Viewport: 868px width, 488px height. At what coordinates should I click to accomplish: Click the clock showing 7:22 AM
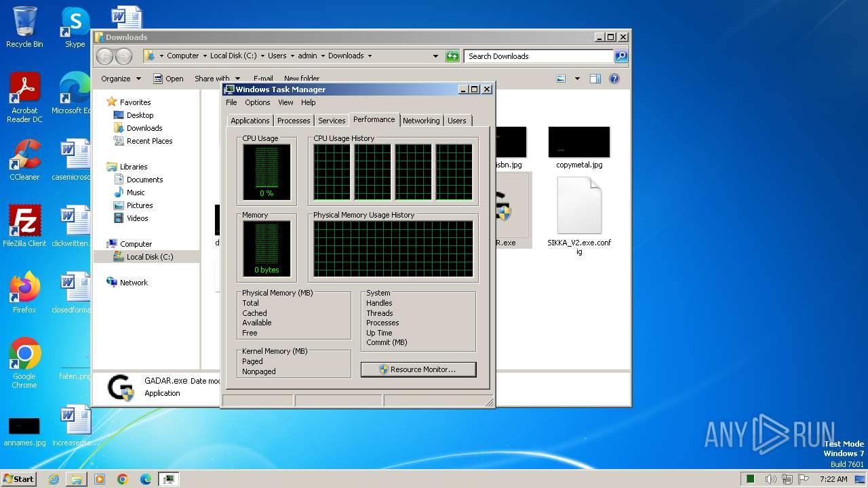[x=833, y=479]
